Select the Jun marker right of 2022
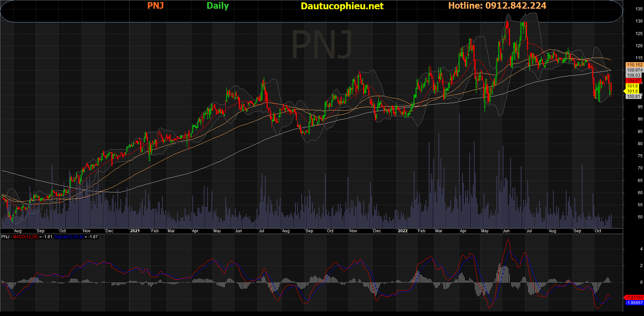This screenshot has width=644, height=316. point(506,231)
